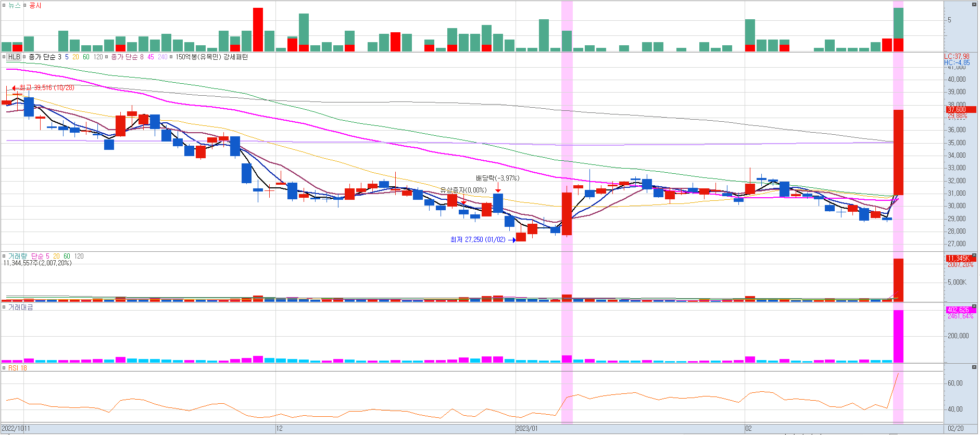Viewport: 980px width, 435px height.
Task: Open the 거래대금 indicator label
Action: coord(20,307)
